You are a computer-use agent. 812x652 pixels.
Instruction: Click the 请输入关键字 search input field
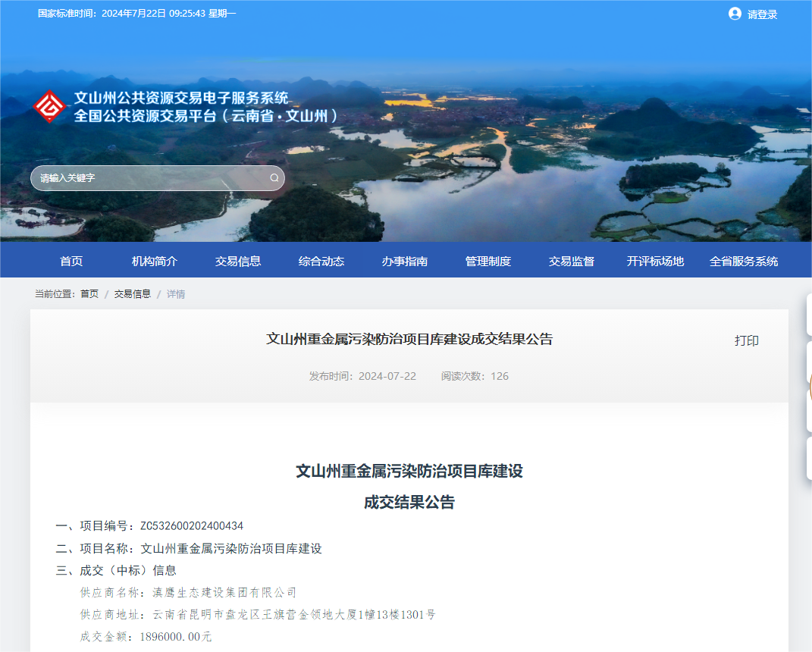point(136,177)
